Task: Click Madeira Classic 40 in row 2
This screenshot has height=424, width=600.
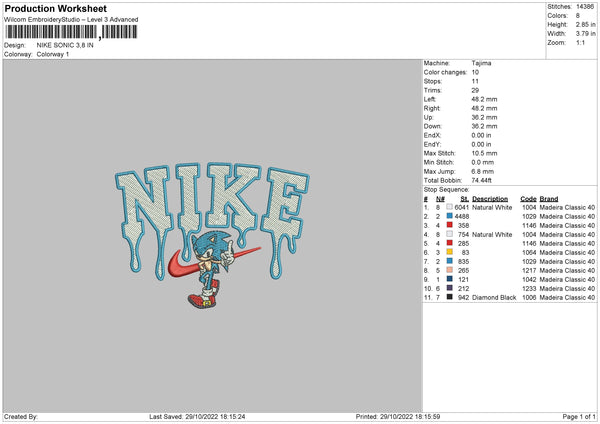Action: pyautogui.click(x=567, y=217)
